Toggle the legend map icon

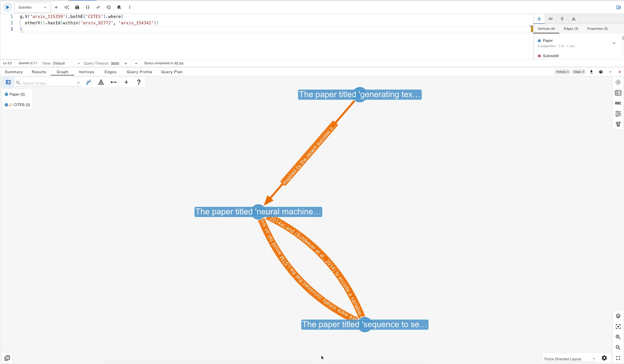click(x=8, y=82)
